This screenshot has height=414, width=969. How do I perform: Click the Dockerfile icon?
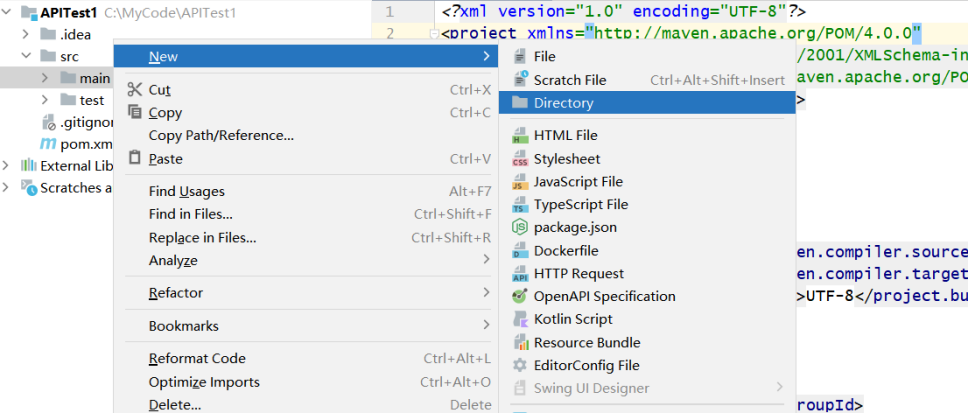(519, 251)
